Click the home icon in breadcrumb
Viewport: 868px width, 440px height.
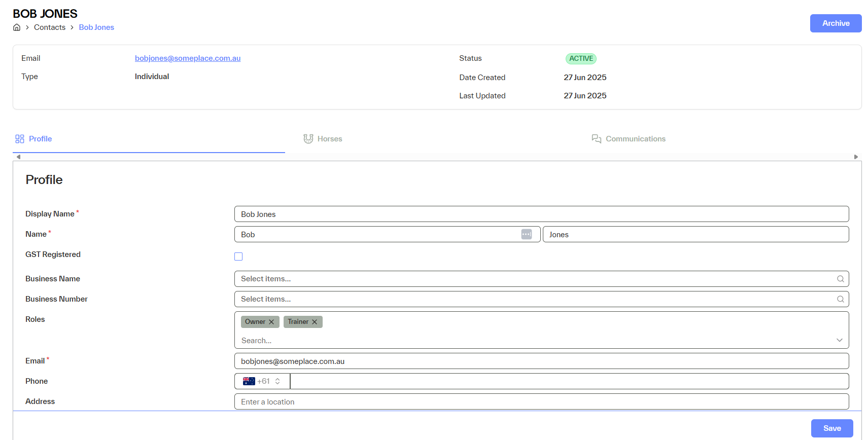pyautogui.click(x=17, y=27)
